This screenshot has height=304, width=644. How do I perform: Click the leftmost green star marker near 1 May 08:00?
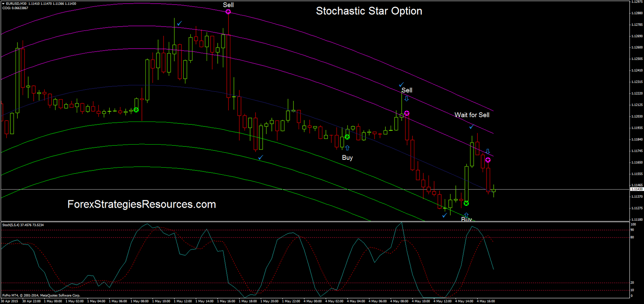click(136, 110)
